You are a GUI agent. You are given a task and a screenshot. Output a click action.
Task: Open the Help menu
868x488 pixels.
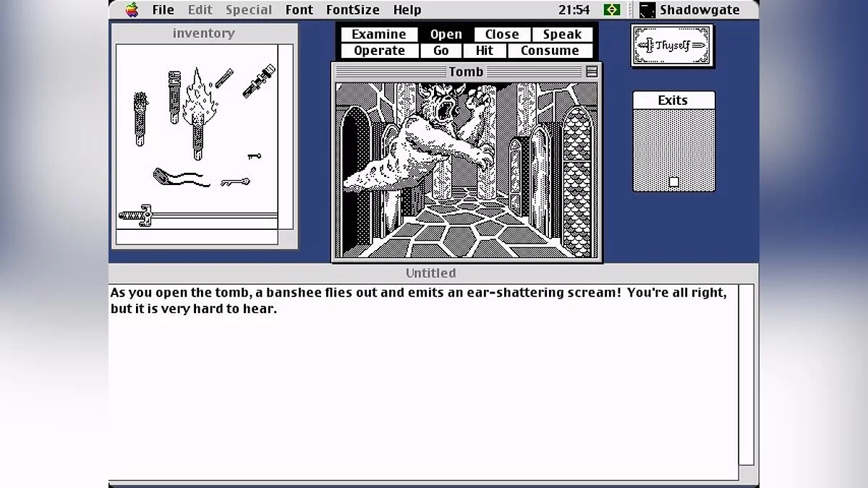(407, 10)
